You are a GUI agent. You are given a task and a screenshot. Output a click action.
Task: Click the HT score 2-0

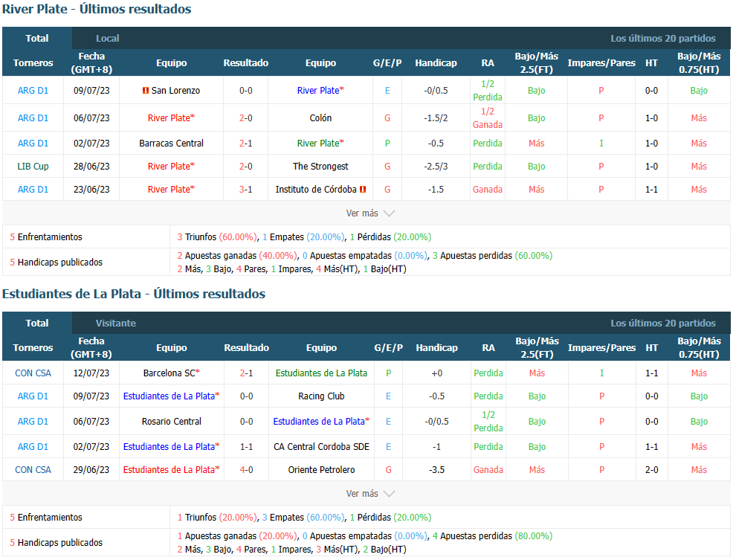(x=652, y=470)
